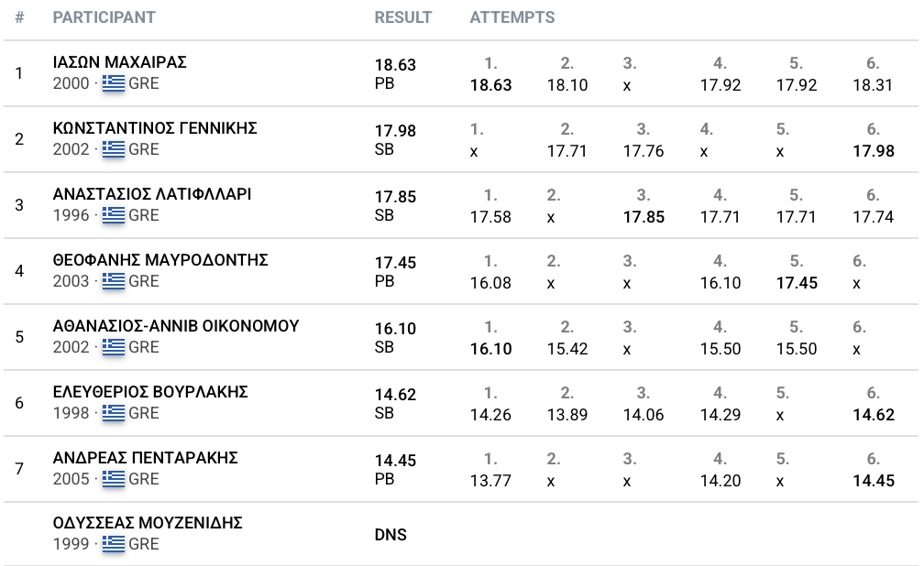Viewport: 924px width, 566px height.
Task: Click the fifth attempt 17.45 of Μαυροδόντης
Action: pyautogui.click(x=797, y=283)
